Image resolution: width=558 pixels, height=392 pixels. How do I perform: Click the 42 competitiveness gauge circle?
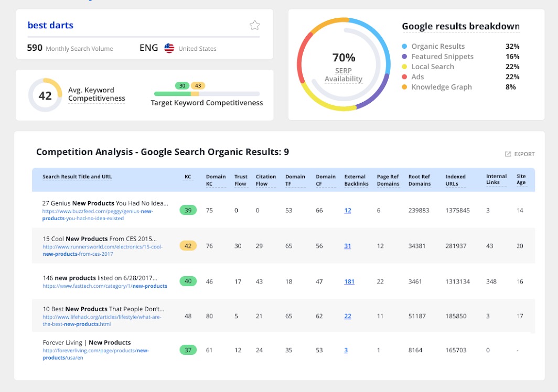tap(45, 95)
